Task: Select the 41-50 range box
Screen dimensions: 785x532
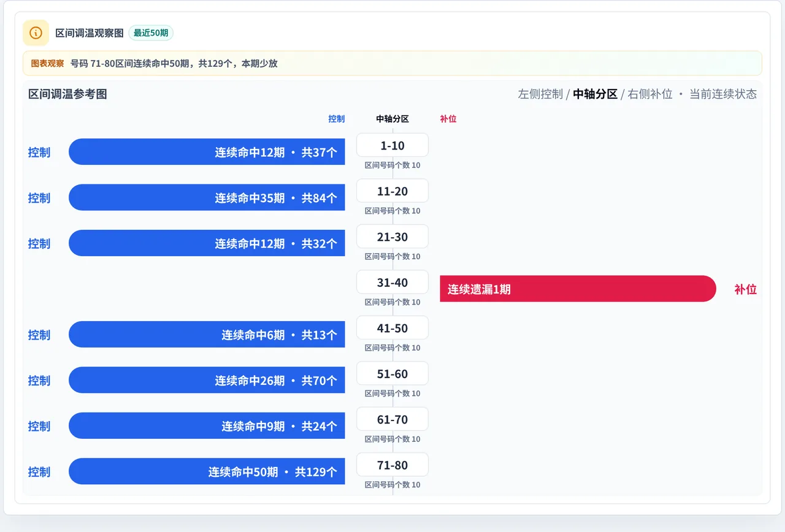Action: pyautogui.click(x=392, y=328)
